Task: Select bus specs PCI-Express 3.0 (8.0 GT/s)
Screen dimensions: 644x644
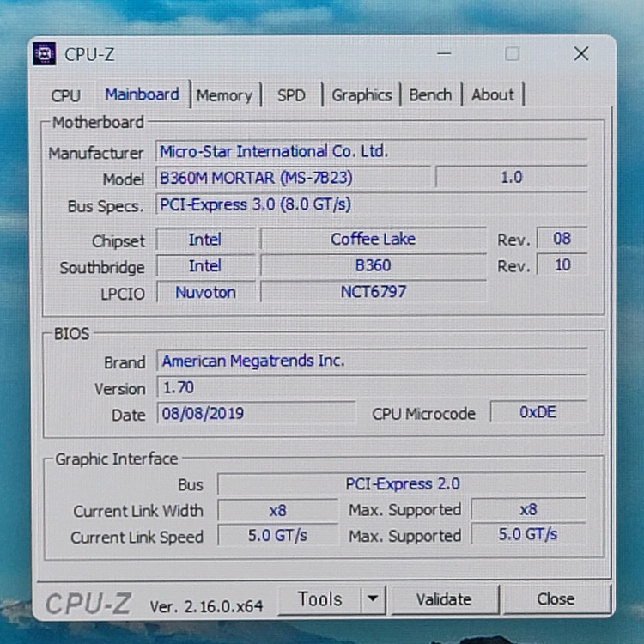Action: tap(371, 204)
